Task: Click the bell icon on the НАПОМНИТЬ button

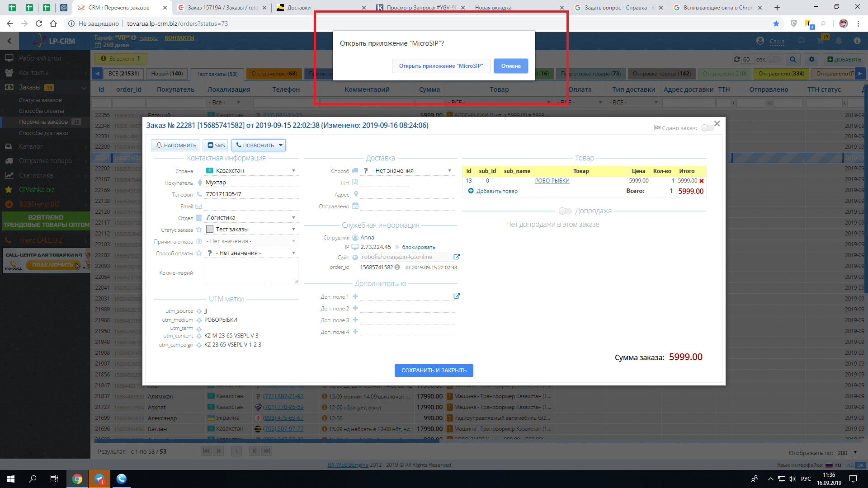Action: click(159, 145)
